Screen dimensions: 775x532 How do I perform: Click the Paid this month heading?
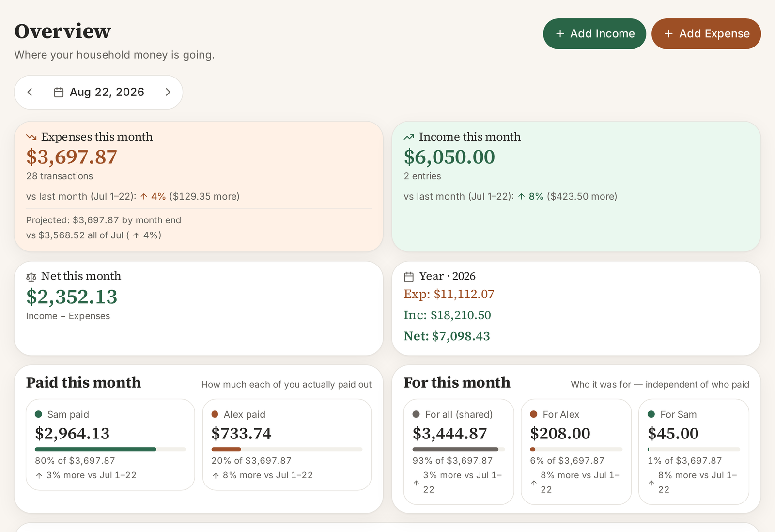pos(84,383)
